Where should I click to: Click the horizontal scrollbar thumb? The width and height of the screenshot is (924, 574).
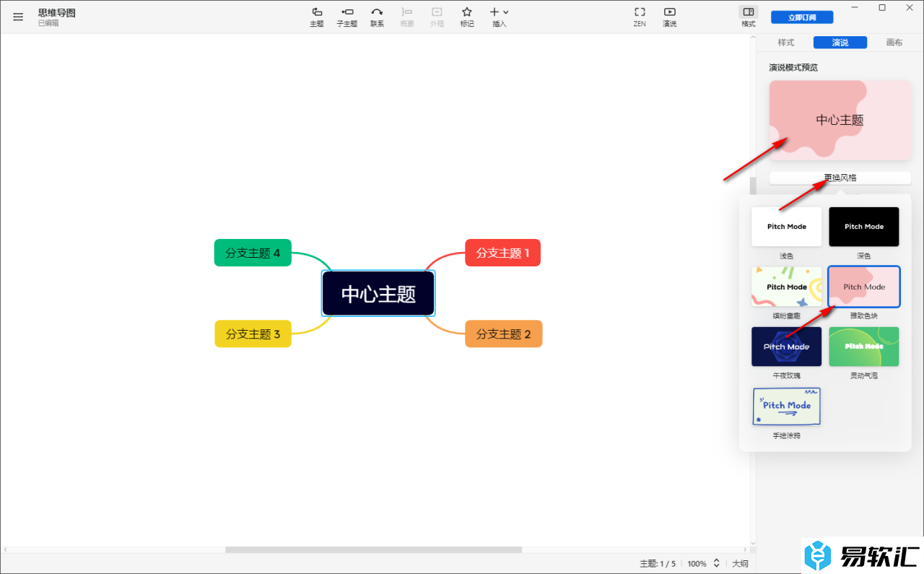(373, 550)
